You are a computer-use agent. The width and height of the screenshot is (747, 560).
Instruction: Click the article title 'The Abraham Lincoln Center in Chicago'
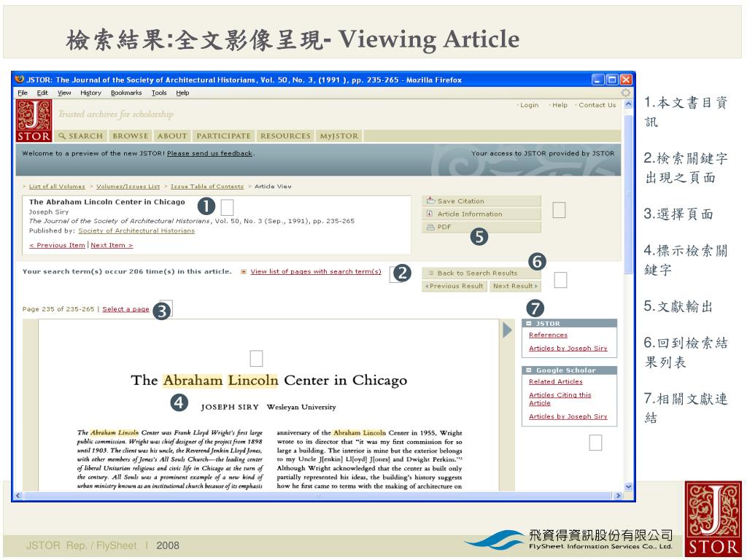pyautogui.click(x=107, y=202)
